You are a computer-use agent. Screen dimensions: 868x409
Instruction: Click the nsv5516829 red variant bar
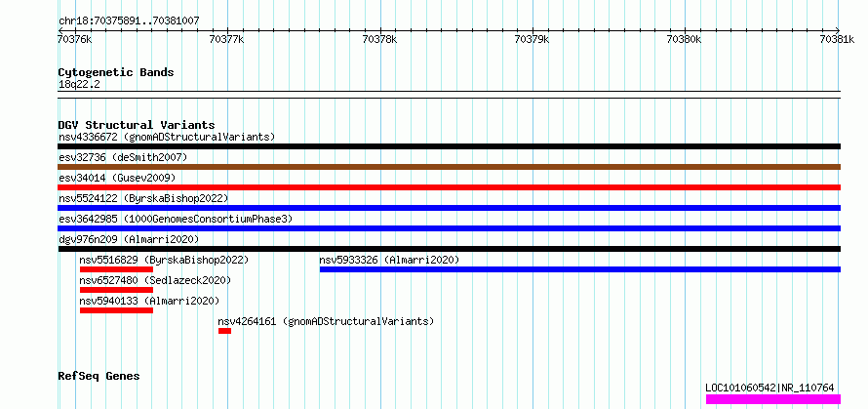116,269
